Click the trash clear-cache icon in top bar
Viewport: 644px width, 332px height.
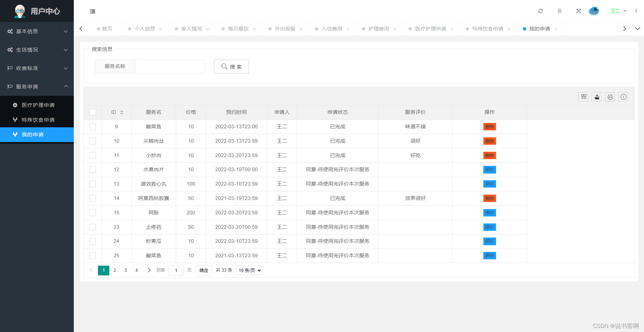coord(559,11)
